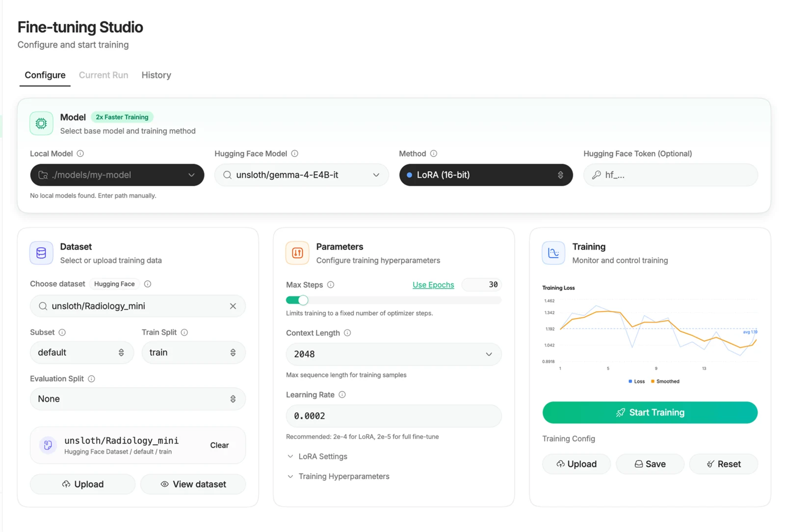Show info for Learning Rate
Viewport: 785px width, 532px height.
(x=342, y=395)
